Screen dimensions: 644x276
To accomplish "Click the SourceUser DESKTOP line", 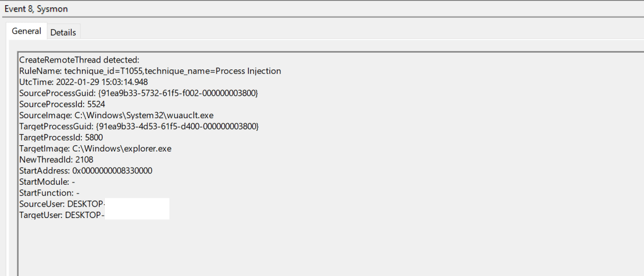I will pyautogui.click(x=62, y=204).
